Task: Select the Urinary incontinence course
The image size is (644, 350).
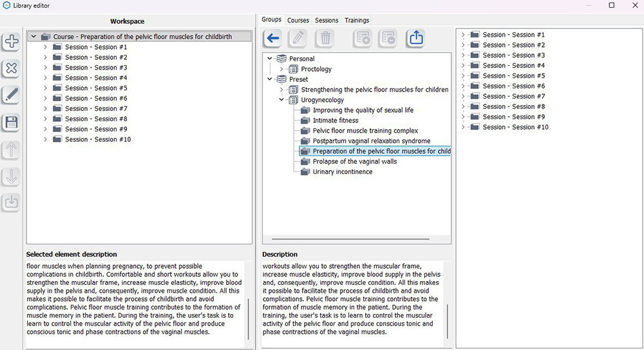Action: [343, 172]
